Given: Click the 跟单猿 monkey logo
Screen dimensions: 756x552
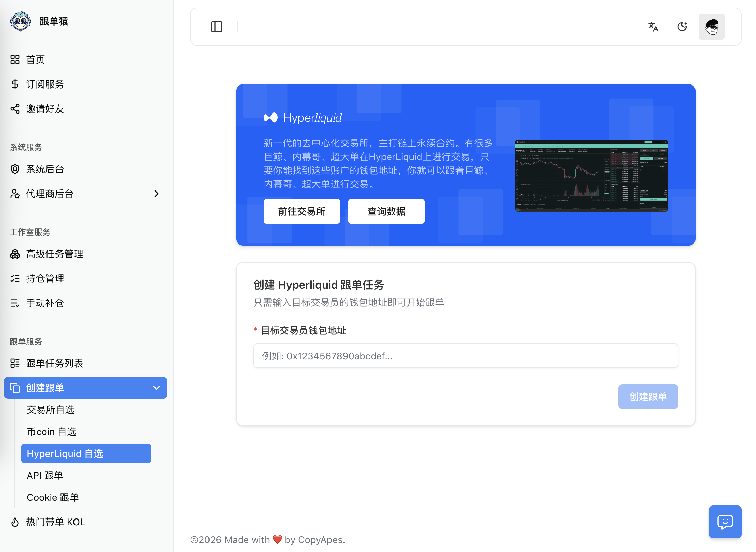Looking at the screenshot, I should [x=21, y=21].
